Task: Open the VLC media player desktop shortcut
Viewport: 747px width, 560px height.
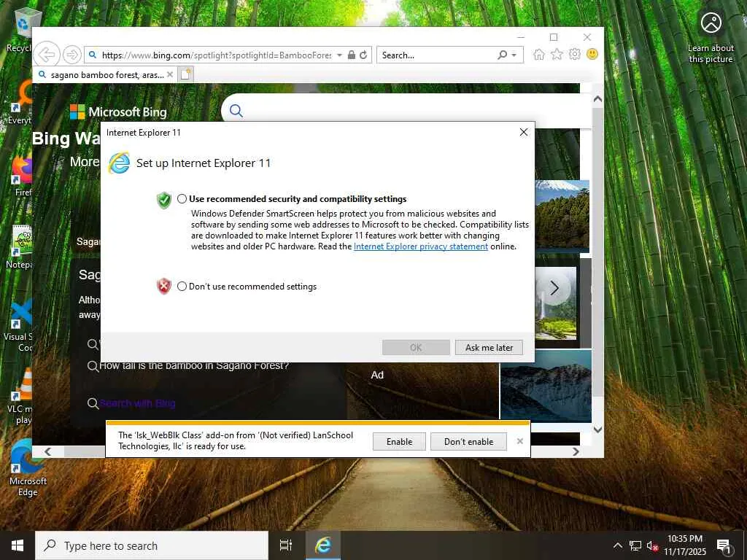Action: (20, 396)
